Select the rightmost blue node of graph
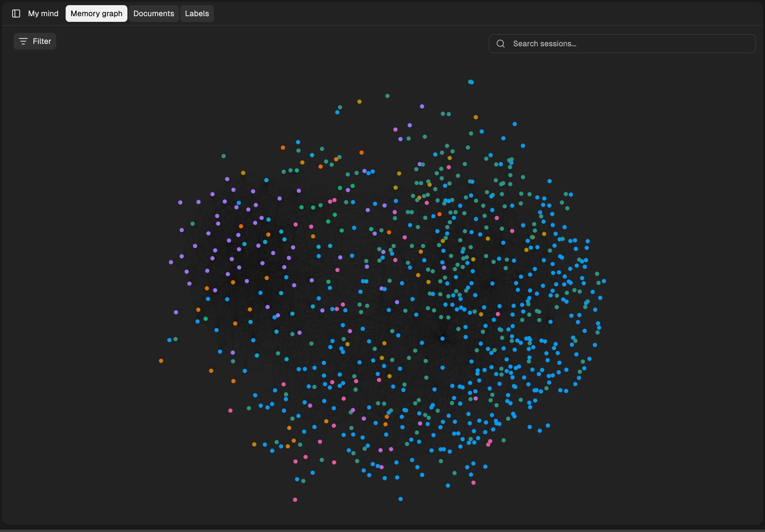Viewport: 765px width, 532px height. pyautogui.click(x=604, y=281)
